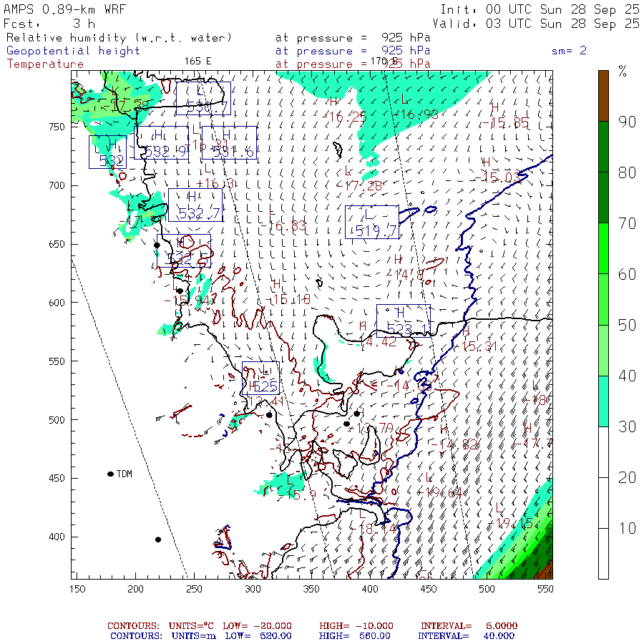The height and width of the screenshot is (644, 644).
Task: Click the boxed H 531.6 height marker
Action: pos(229,142)
